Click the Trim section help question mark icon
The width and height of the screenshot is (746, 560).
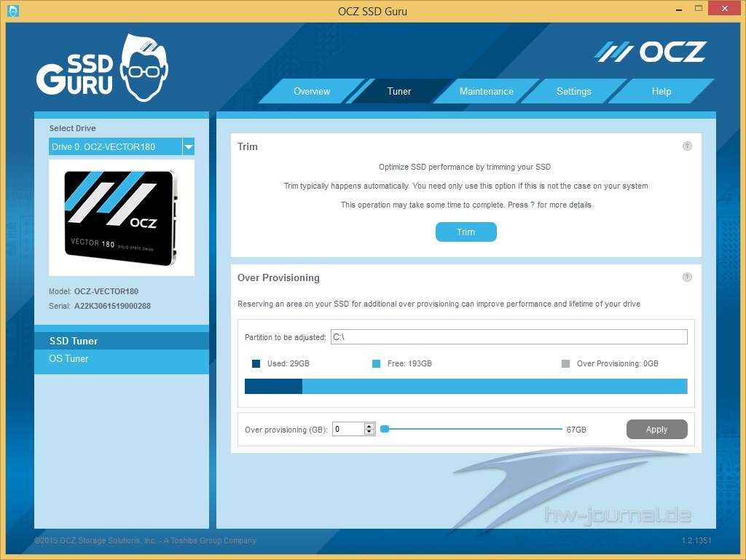pyautogui.click(x=687, y=146)
